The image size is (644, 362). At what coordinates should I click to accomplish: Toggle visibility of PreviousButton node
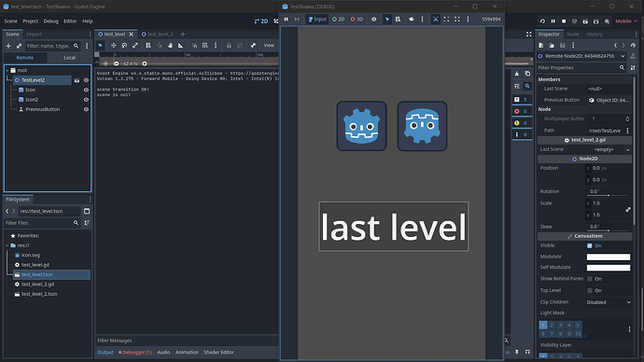point(86,109)
